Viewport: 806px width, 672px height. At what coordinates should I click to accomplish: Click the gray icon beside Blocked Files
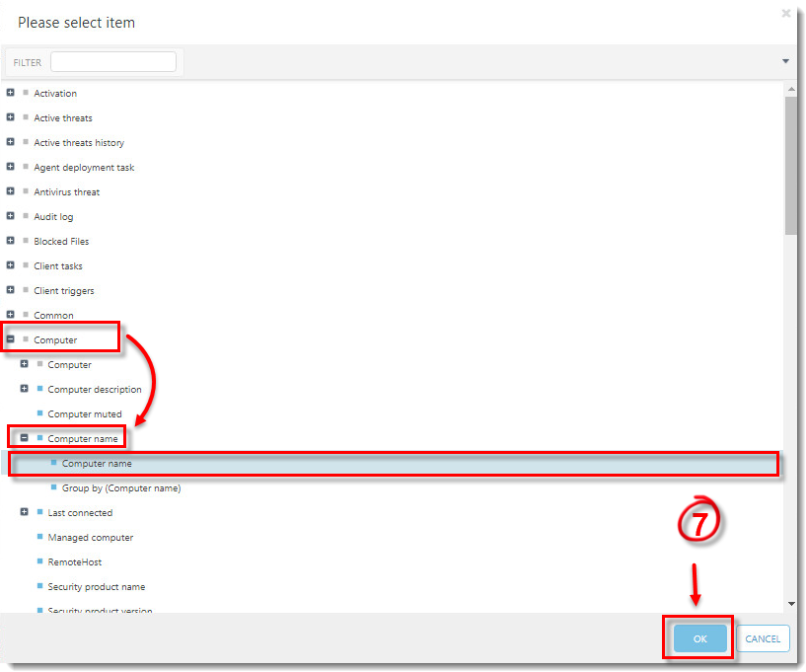[x=26, y=241]
